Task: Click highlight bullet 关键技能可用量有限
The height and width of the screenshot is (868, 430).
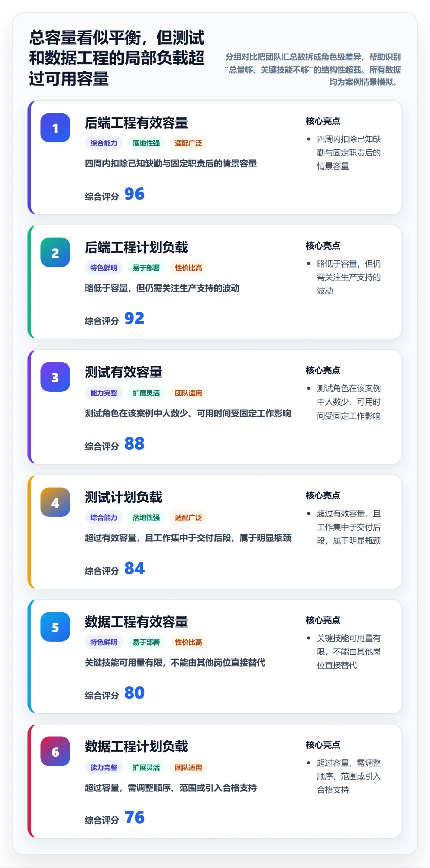Action: (x=349, y=652)
